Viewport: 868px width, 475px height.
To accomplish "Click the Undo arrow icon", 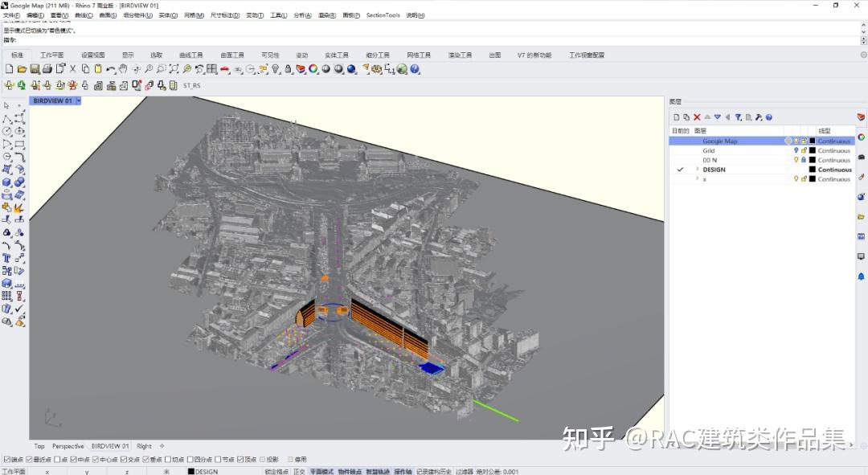I will [x=111, y=69].
